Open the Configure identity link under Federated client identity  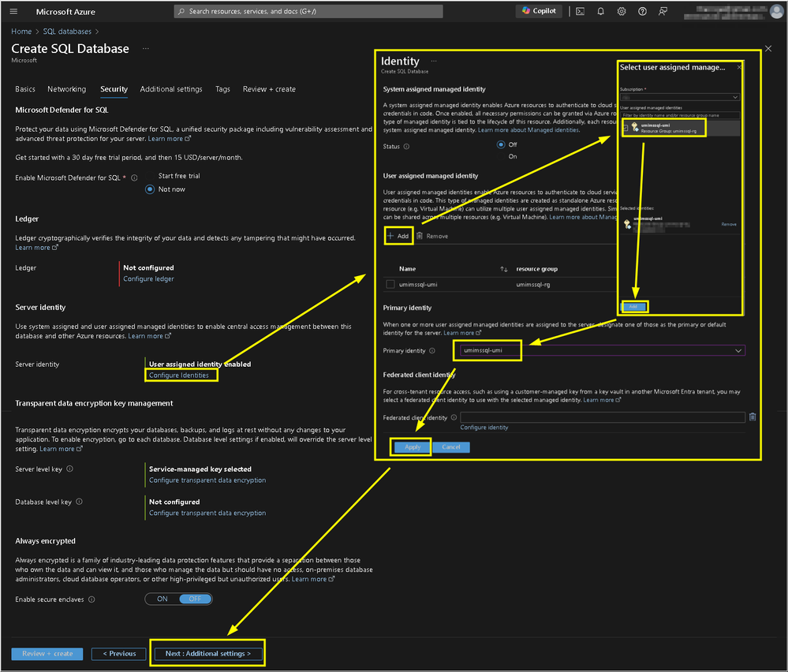tap(484, 427)
